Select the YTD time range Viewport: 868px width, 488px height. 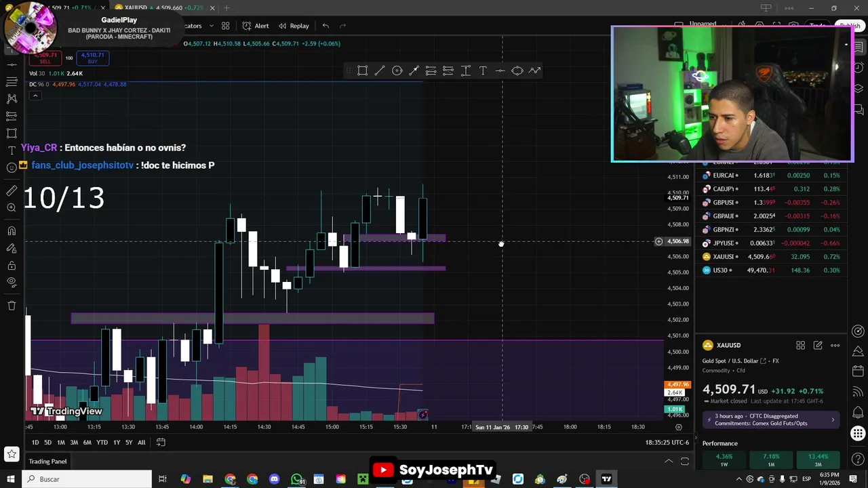tap(102, 443)
